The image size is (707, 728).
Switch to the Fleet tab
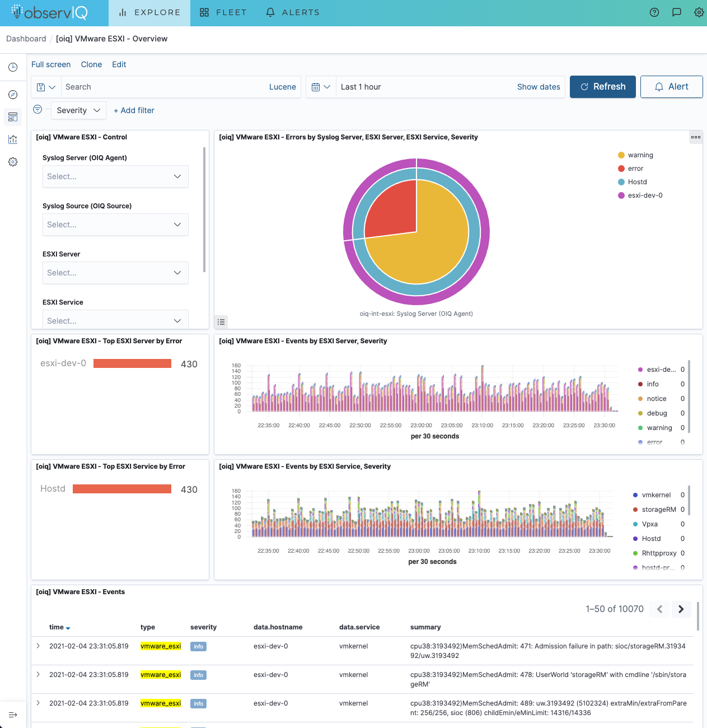pyautogui.click(x=223, y=12)
